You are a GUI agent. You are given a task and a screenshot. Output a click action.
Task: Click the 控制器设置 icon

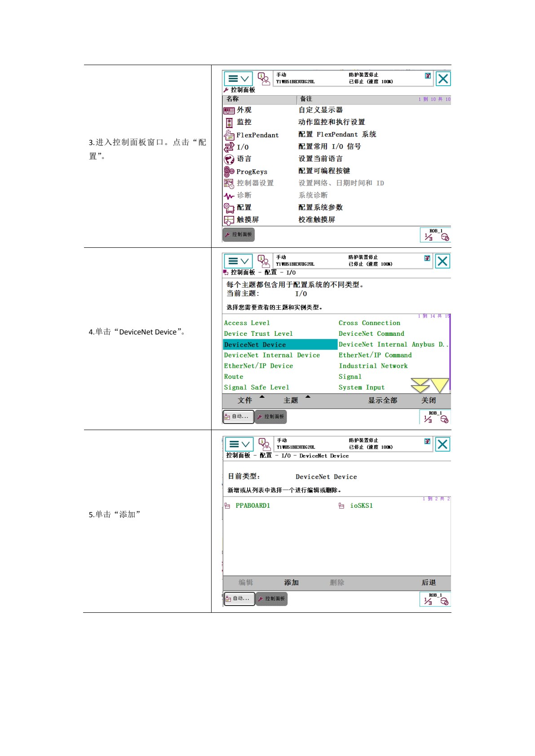tap(229, 183)
